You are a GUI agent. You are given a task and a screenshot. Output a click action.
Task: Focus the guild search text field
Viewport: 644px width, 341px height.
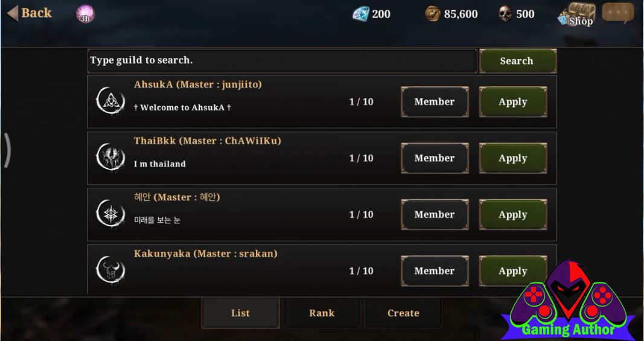282,61
